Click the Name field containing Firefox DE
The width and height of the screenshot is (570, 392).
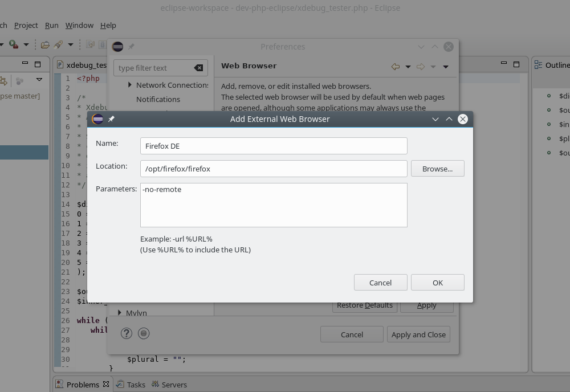pos(274,146)
